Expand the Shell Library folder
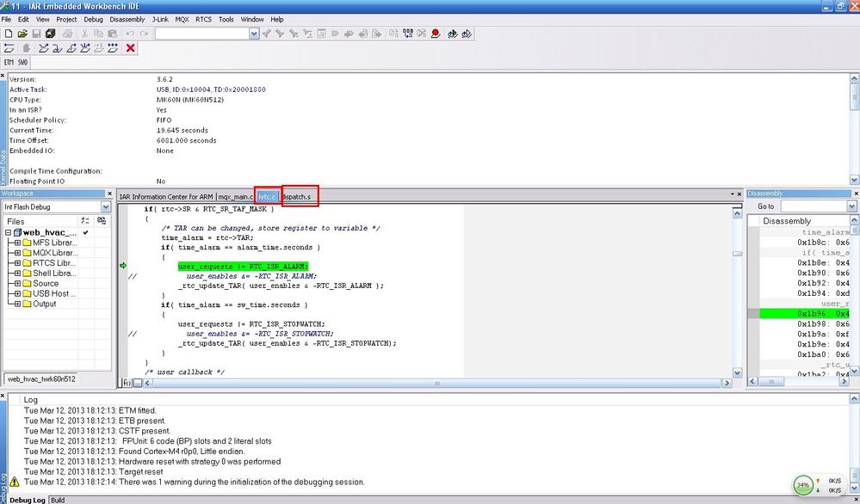The image size is (860, 504). point(17,274)
